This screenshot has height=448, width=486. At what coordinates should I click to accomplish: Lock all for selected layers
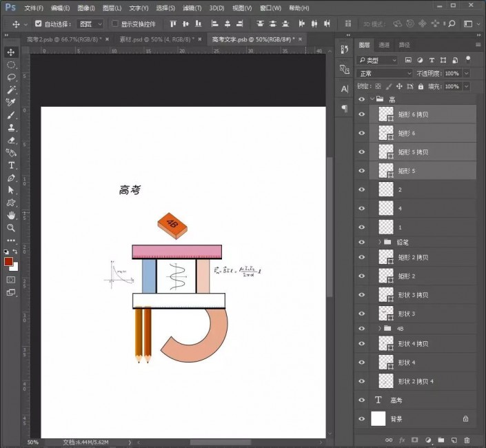click(421, 86)
